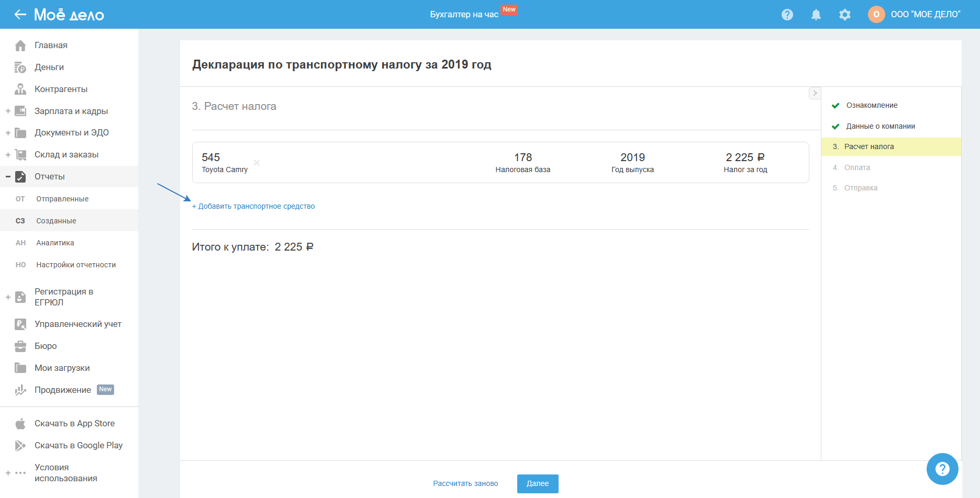Click the Регистрация в ЕГРЮЛ icon
Image resolution: width=980 pixels, height=498 pixels.
coord(20,297)
